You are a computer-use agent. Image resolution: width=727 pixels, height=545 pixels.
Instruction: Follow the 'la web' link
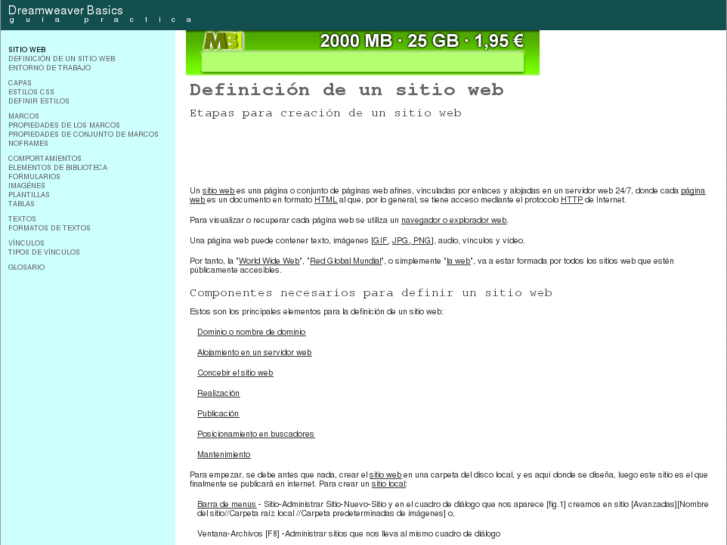click(x=458, y=261)
